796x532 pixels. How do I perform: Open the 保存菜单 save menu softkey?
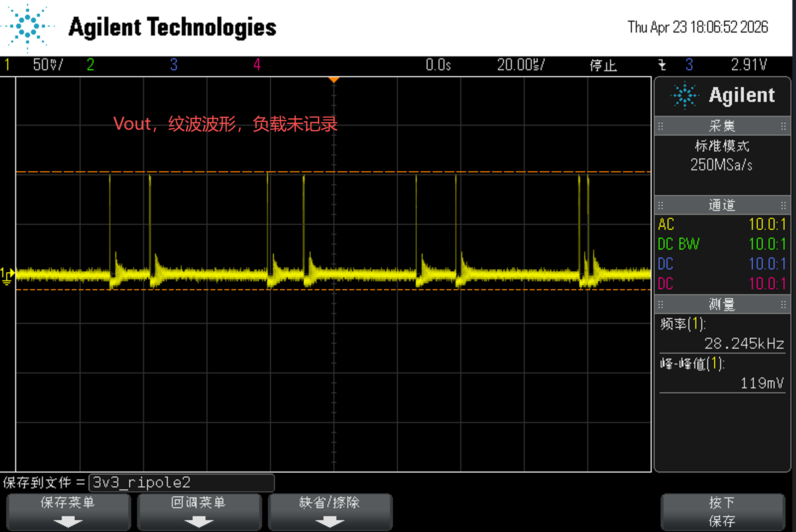pos(68,512)
